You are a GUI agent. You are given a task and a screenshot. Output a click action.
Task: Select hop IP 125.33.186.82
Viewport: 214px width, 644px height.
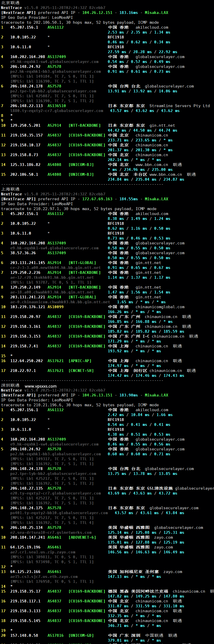point(25,165)
